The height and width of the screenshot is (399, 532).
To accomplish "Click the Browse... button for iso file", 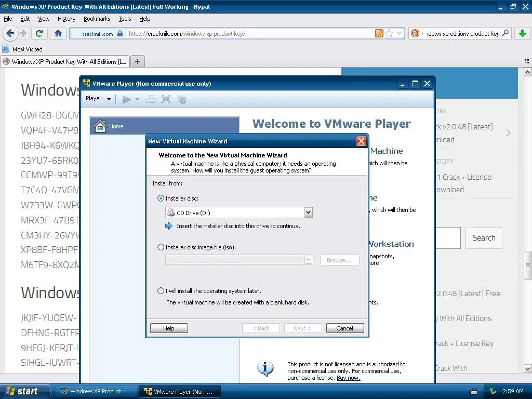I will pyautogui.click(x=339, y=260).
